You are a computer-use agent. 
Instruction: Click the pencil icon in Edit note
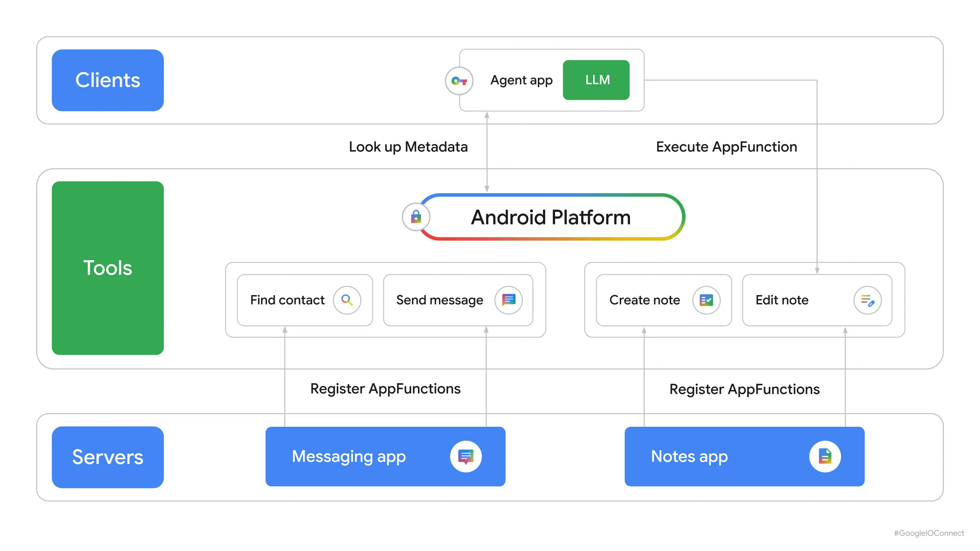point(867,300)
